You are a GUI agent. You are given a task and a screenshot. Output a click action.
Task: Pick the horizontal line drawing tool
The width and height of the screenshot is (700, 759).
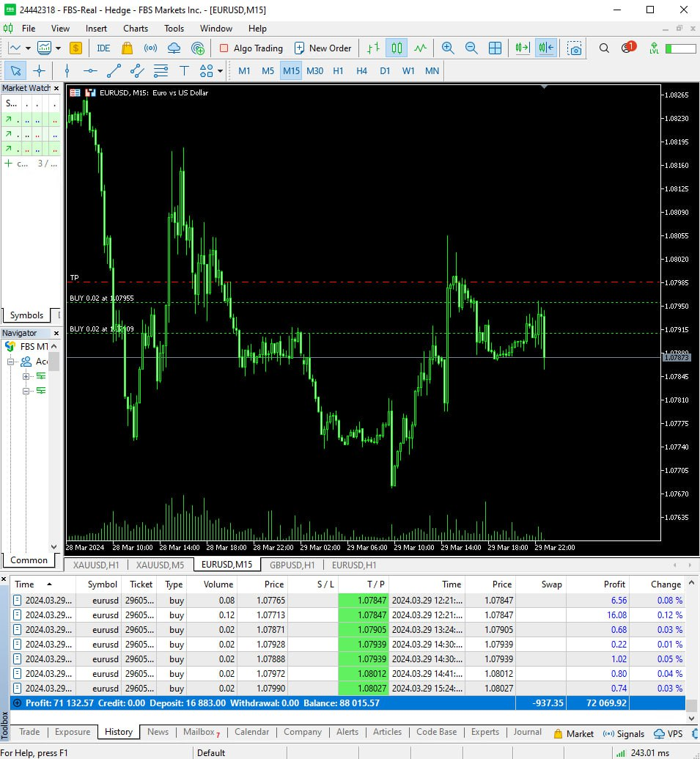[90, 71]
